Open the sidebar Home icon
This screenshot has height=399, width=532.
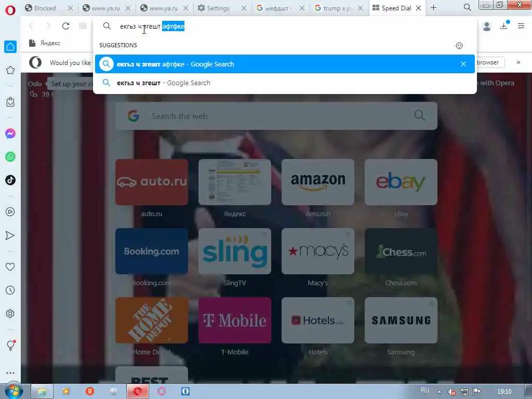click(x=10, y=46)
